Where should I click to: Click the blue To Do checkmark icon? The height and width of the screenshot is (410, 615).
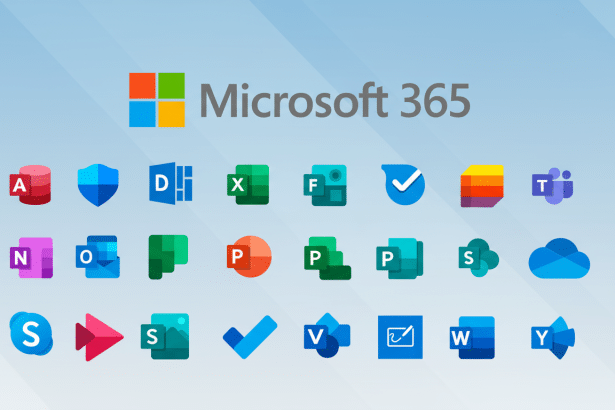[x=250, y=337]
